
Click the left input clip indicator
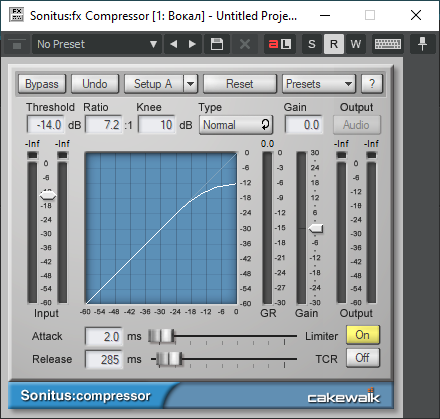tap(33, 155)
